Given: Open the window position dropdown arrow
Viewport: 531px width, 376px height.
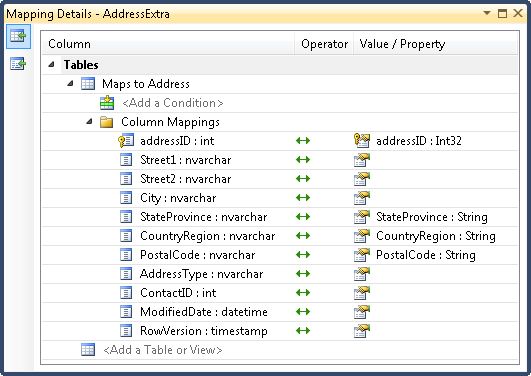Looking at the screenshot, I should point(487,13).
